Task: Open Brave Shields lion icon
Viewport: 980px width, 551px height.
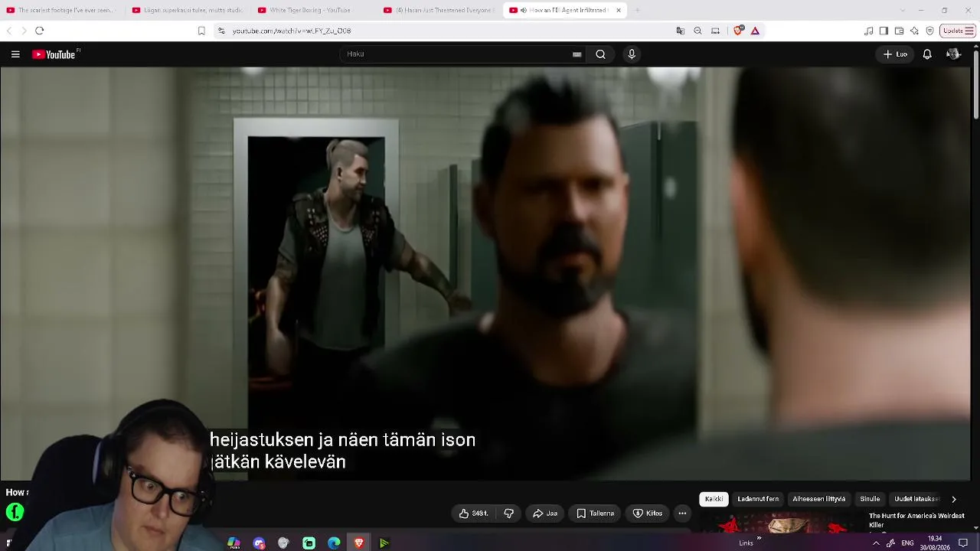Action: [738, 31]
